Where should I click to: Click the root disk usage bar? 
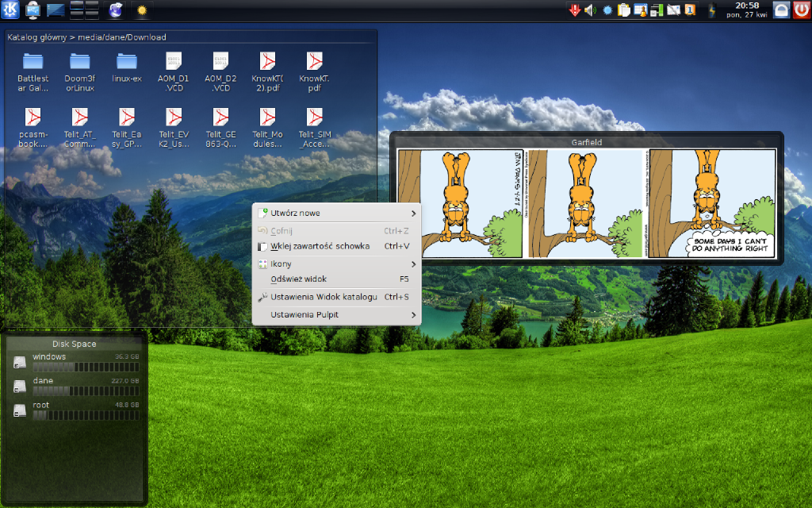86,415
